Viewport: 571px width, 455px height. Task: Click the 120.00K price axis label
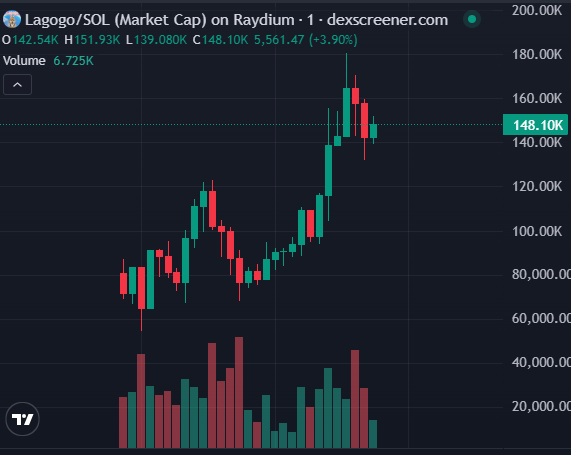(537, 187)
